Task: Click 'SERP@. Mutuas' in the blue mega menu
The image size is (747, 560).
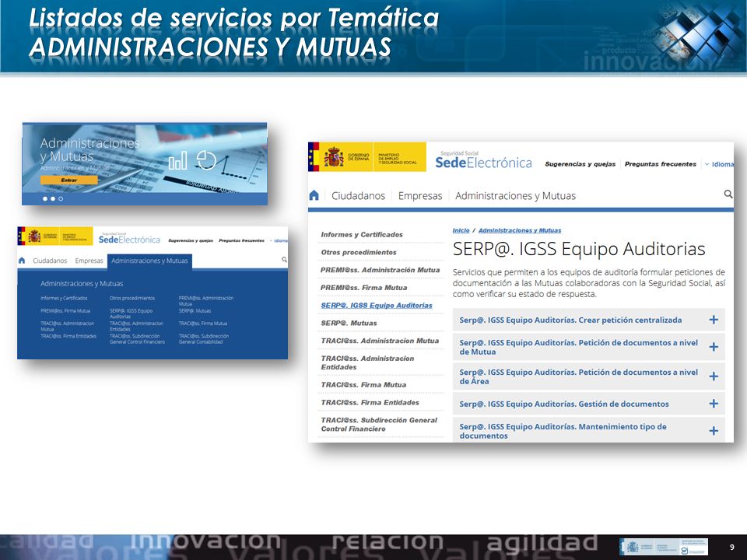Action: 195,310
